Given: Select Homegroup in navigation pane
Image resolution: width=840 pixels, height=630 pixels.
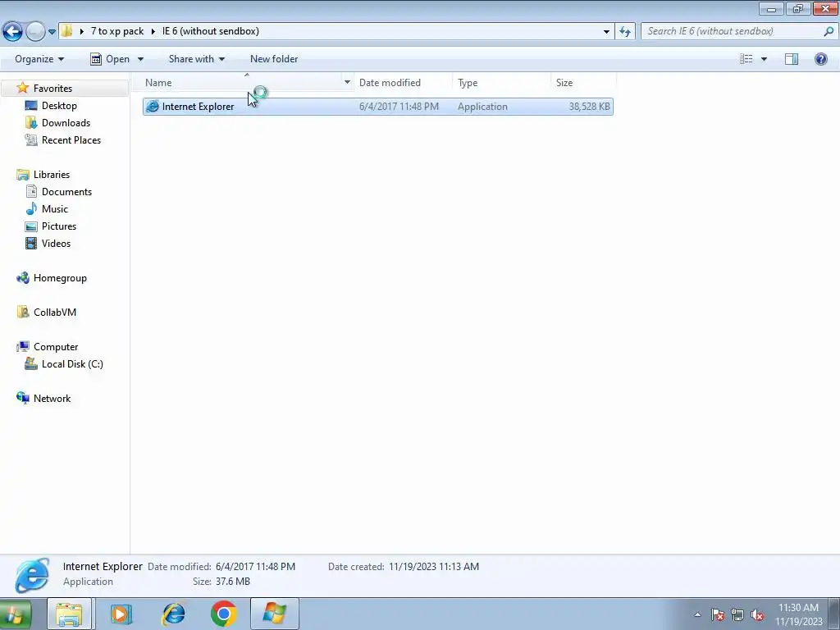Looking at the screenshot, I should click(60, 278).
